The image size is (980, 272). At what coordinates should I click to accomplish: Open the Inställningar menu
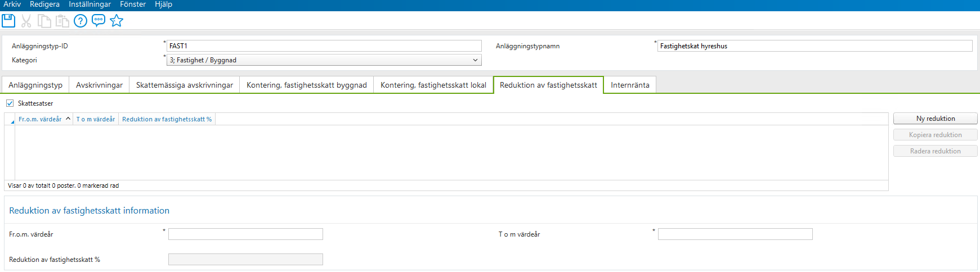tap(90, 4)
